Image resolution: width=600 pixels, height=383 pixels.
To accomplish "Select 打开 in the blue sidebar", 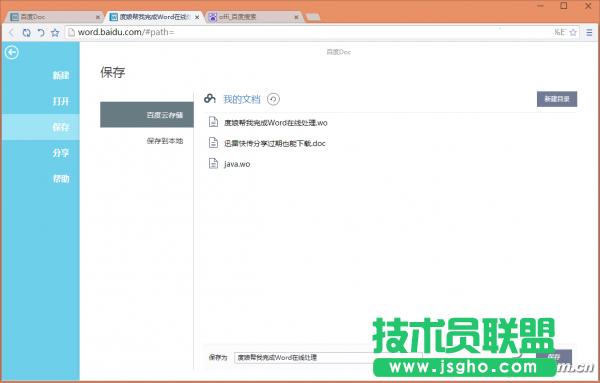I will tap(61, 101).
